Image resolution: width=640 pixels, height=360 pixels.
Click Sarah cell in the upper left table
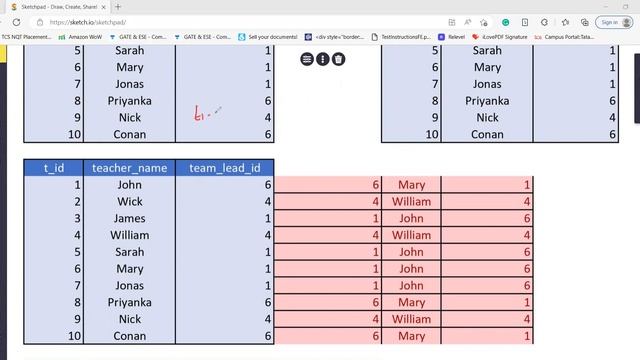pyautogui.click(x=129, y=51)
